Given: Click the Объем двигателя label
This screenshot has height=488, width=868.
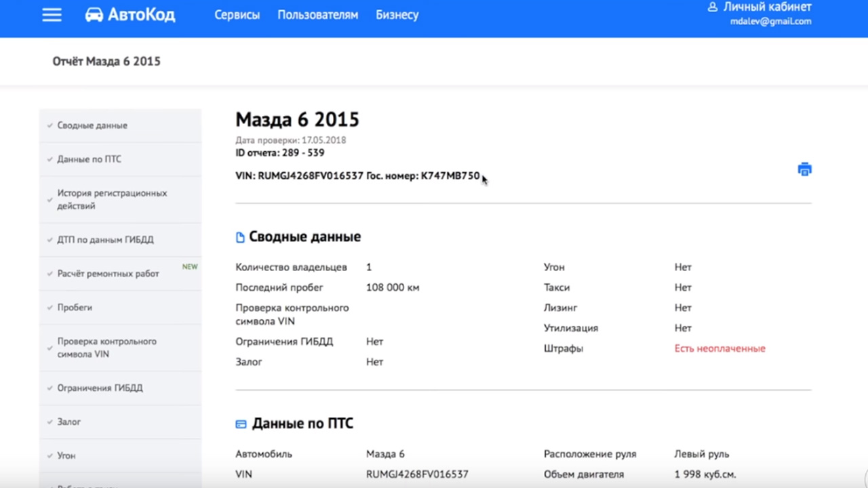Looking at the screenshot, I should pos(584,474).
